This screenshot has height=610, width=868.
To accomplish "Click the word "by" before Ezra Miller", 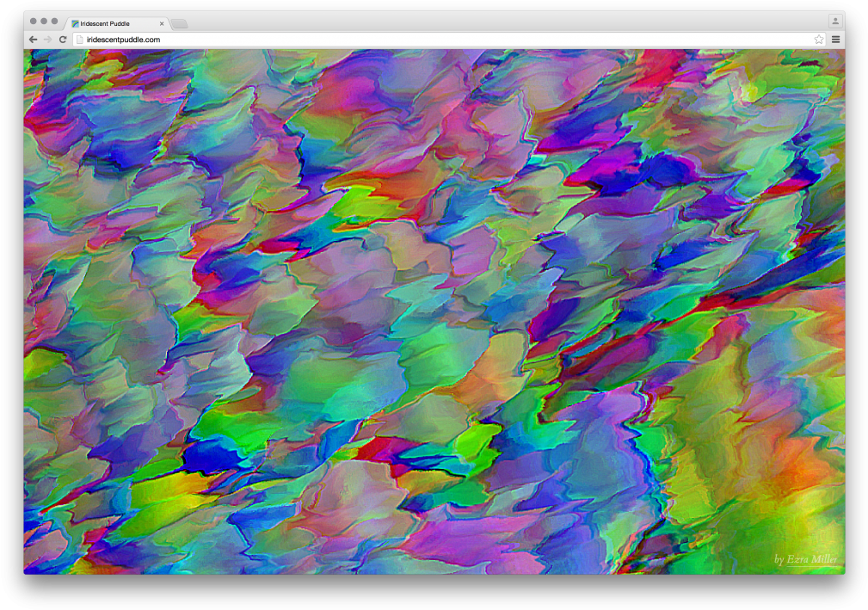I will (779, 560).
